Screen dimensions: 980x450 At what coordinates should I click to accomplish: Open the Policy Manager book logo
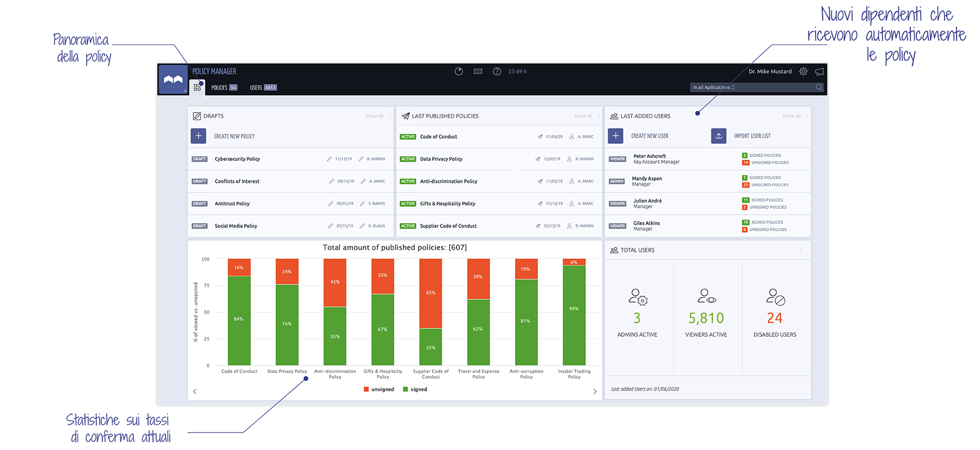point(173,79)
